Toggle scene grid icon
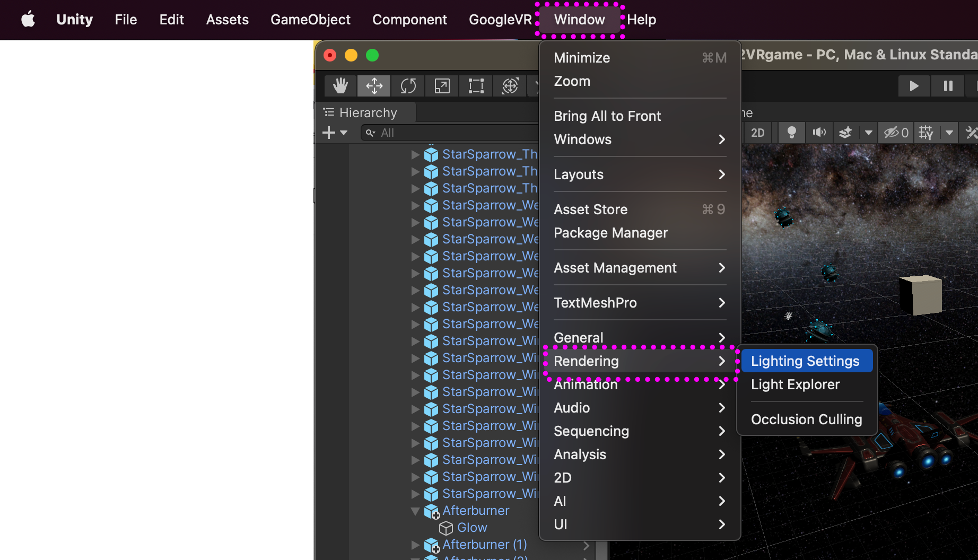978x560 pixels. (x=926, y=133)
